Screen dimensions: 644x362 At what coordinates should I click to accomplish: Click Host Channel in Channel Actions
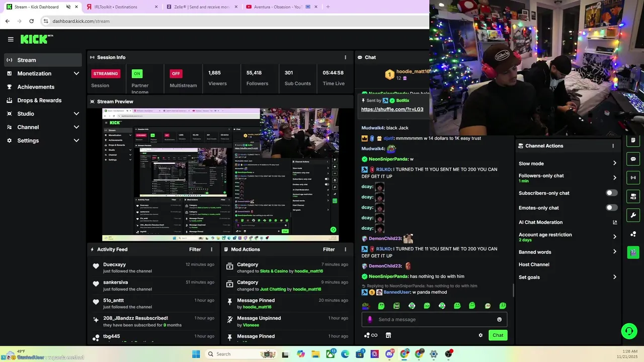(534, 264)
